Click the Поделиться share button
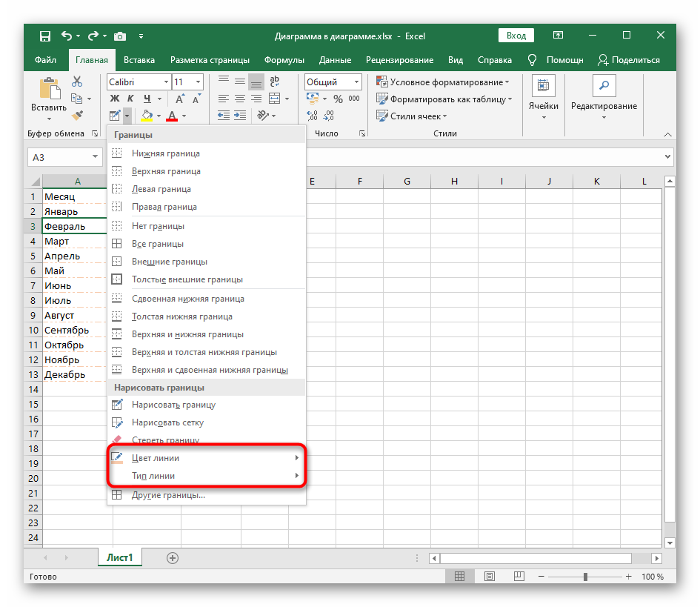This screenshot has width=700, height=607. coord(628,60)
